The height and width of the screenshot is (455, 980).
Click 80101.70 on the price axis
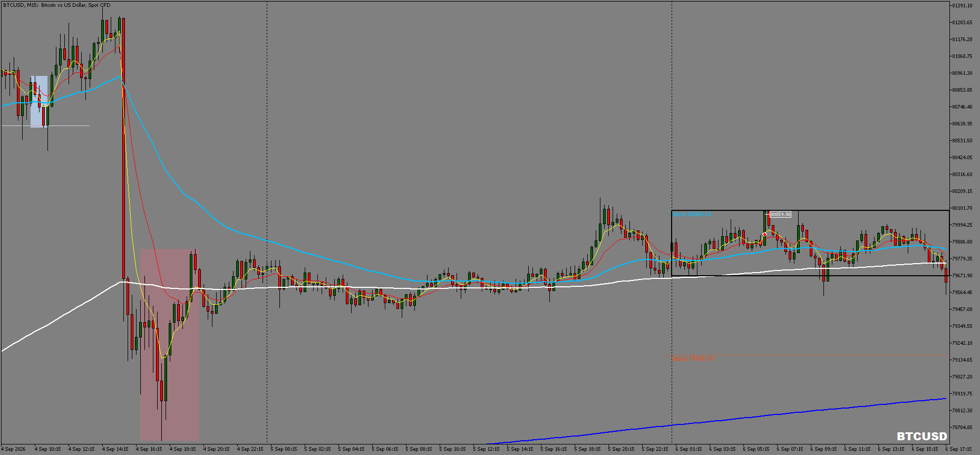962,208
